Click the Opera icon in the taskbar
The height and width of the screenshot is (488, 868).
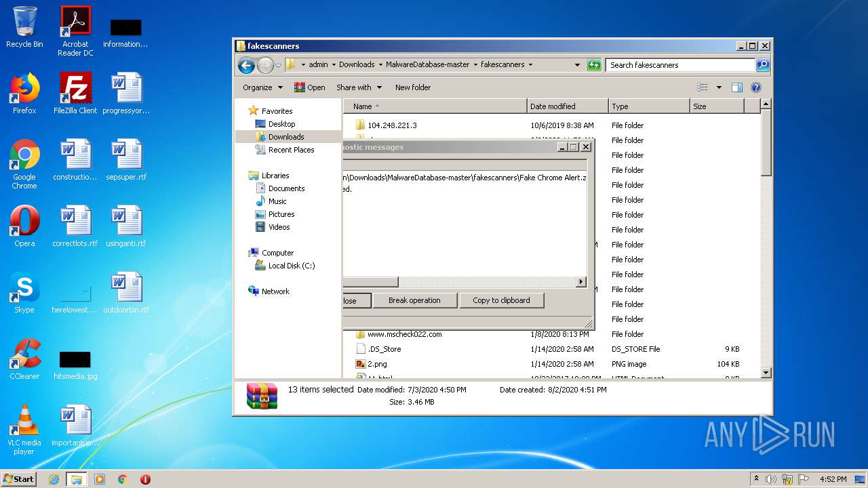click(x=145, y=479)
